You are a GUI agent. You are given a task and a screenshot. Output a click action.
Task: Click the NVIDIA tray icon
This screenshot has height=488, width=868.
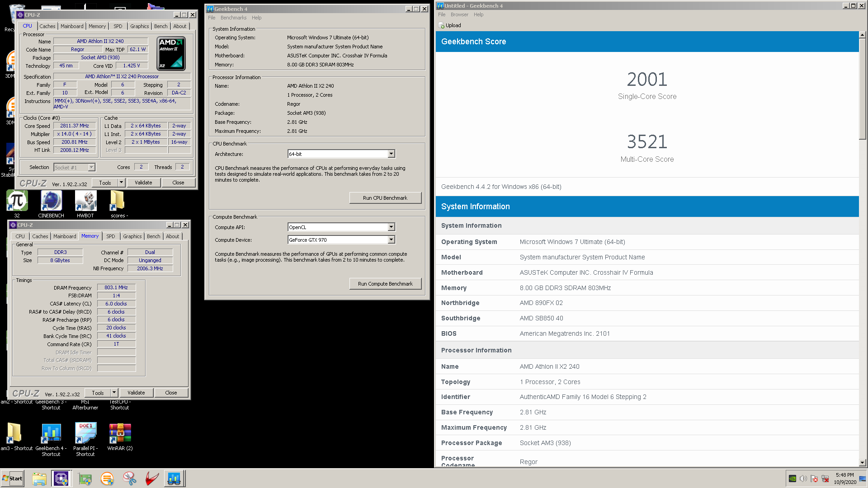pyautogui.click(x=793, y=479)
